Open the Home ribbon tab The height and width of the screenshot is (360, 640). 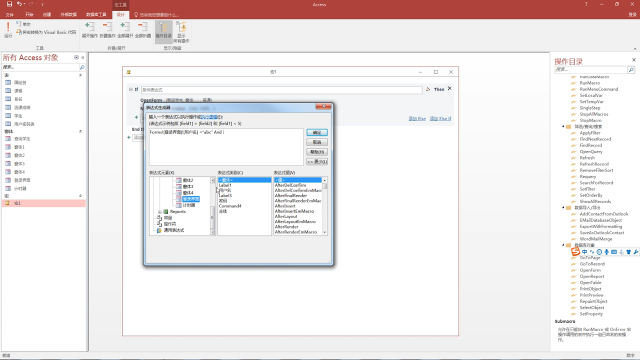pyautogui.click(x=29, y=15)
